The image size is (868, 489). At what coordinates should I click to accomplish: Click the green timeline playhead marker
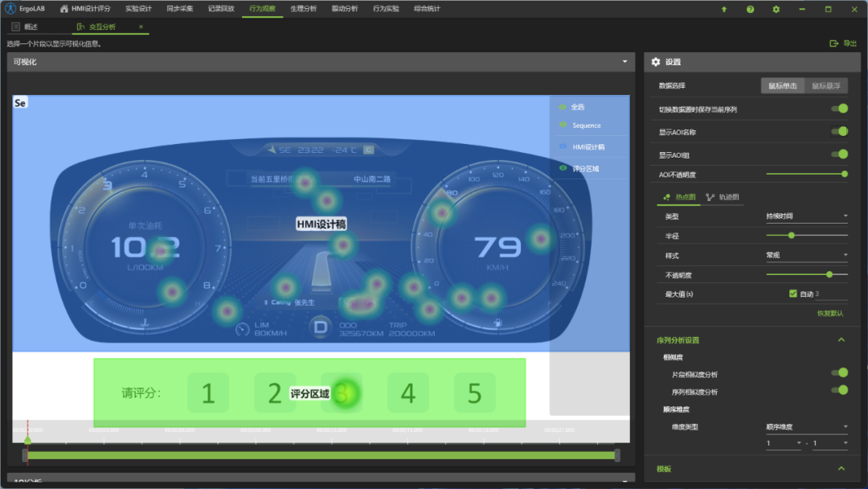(27, 440)
